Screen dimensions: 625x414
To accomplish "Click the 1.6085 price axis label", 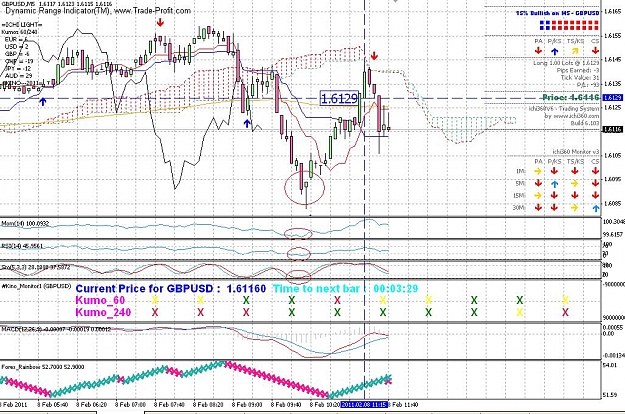I will click(613, 203).
